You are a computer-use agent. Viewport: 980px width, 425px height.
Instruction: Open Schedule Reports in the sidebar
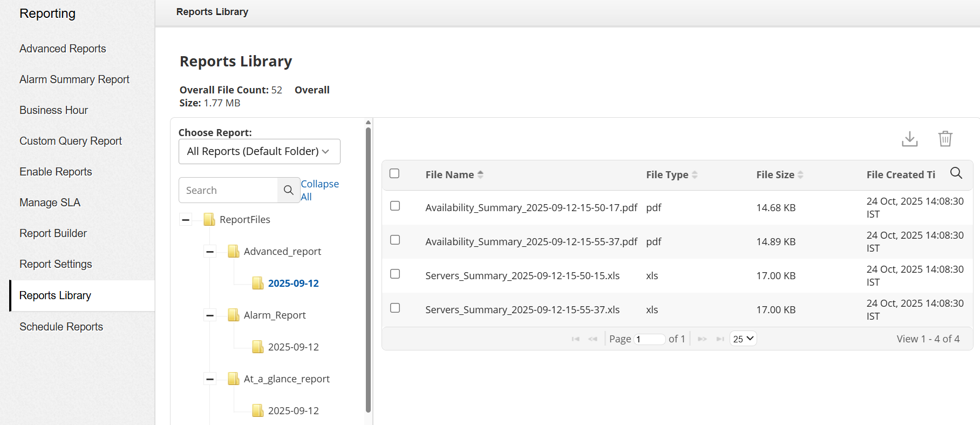61,327
